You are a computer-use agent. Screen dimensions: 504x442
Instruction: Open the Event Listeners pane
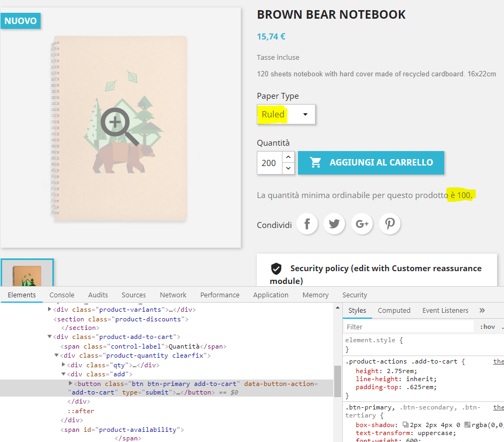point(445,311)
